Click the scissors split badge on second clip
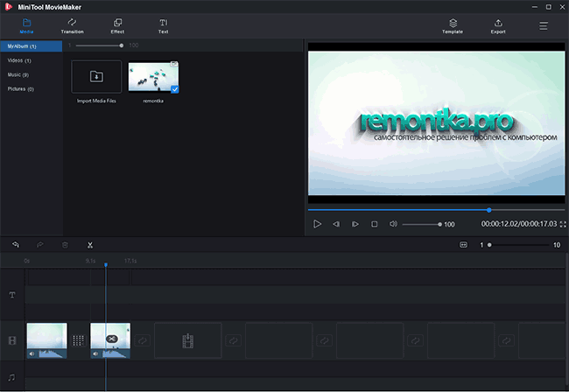The width and height of the screenshot is (569, 392). tap(112, 339)
